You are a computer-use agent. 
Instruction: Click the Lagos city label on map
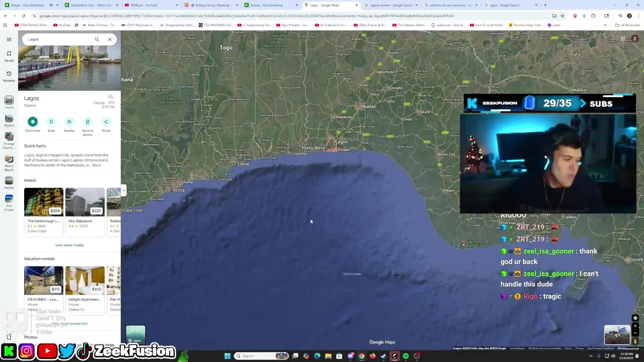[x=342, y=142]
